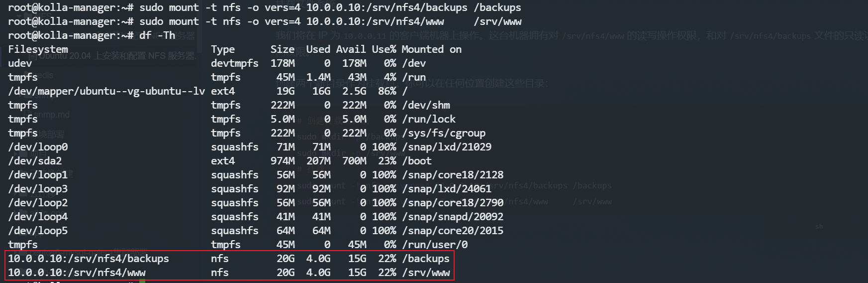Click the /snap/lxd/24061 mount point
The width and height of the screenshot is (868, 283).
click(x=447, y=189)
